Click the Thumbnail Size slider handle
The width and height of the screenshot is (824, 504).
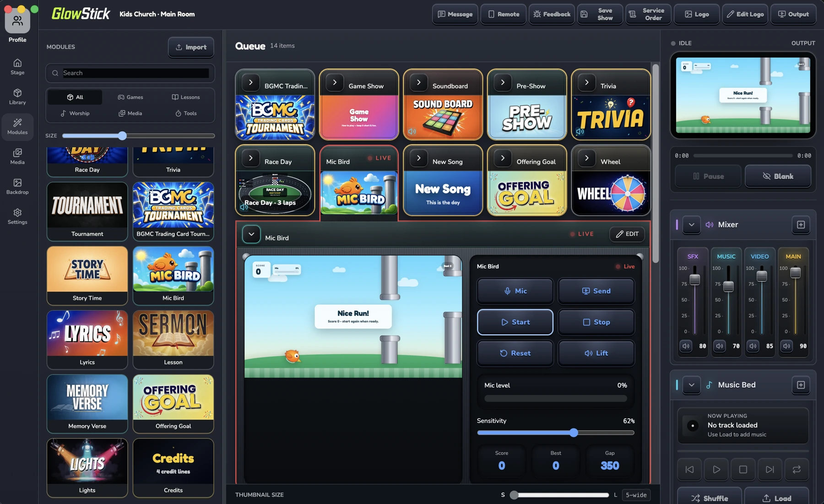tap(514, 495)
